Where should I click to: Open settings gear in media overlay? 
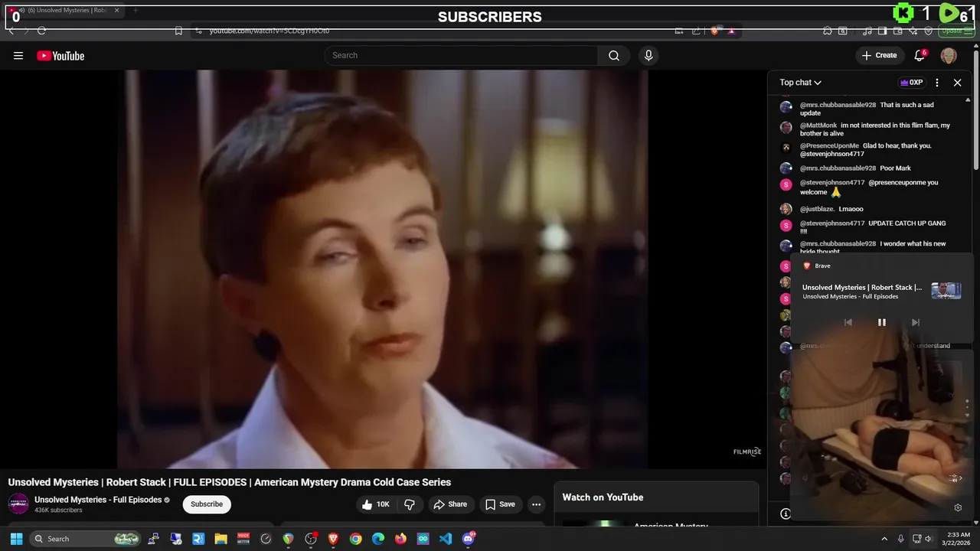coord(958,507)
